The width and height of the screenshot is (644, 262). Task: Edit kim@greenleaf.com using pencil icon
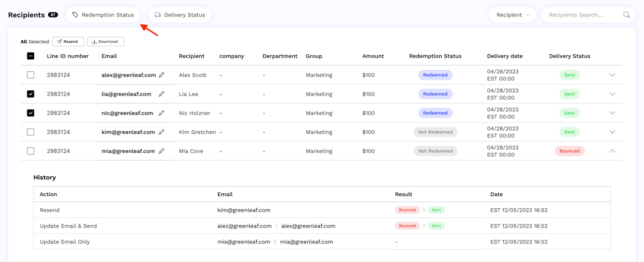pos(161,132)
